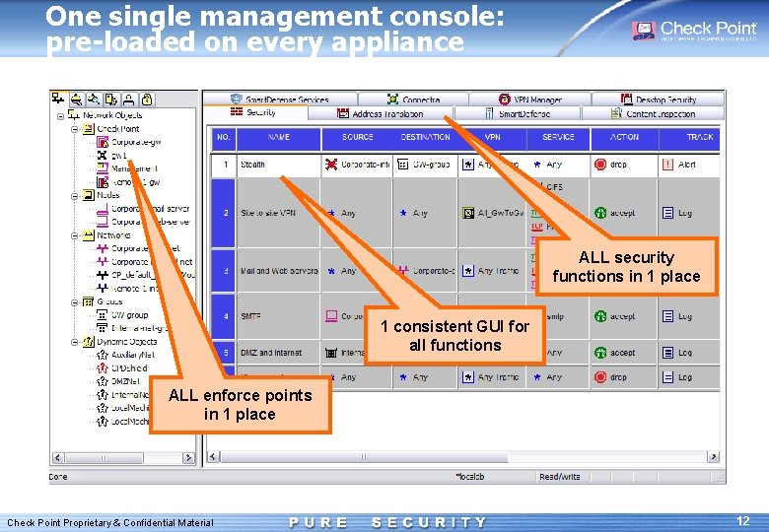Select the SMTP rule name cell

click(x=279, y=316)
